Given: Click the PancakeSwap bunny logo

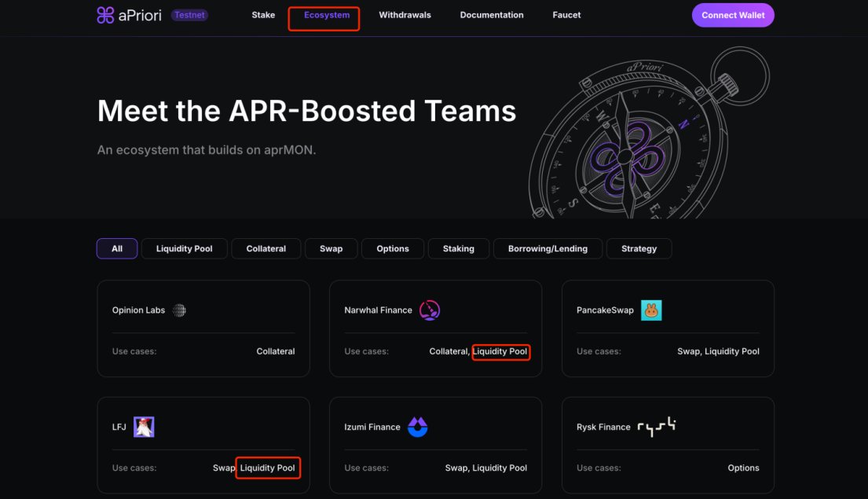Looking at the screenshot, I should click(651, 310).
